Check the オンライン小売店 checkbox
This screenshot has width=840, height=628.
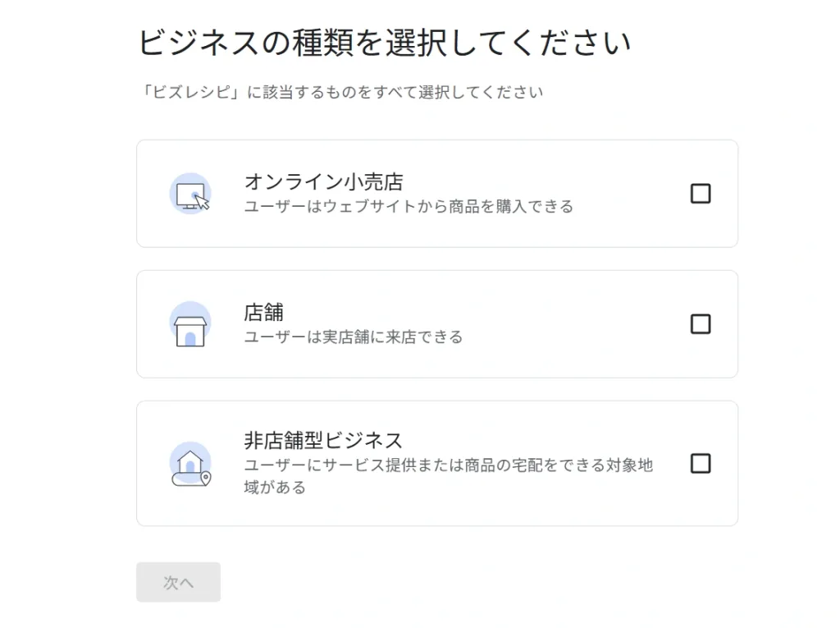[700, 194]
